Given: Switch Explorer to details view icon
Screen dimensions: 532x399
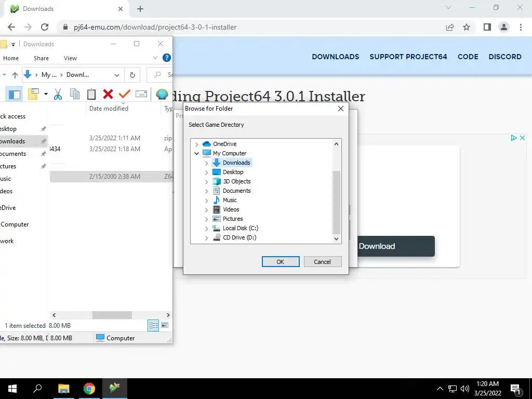Looking at the screenshot, I should click(153, 325).
